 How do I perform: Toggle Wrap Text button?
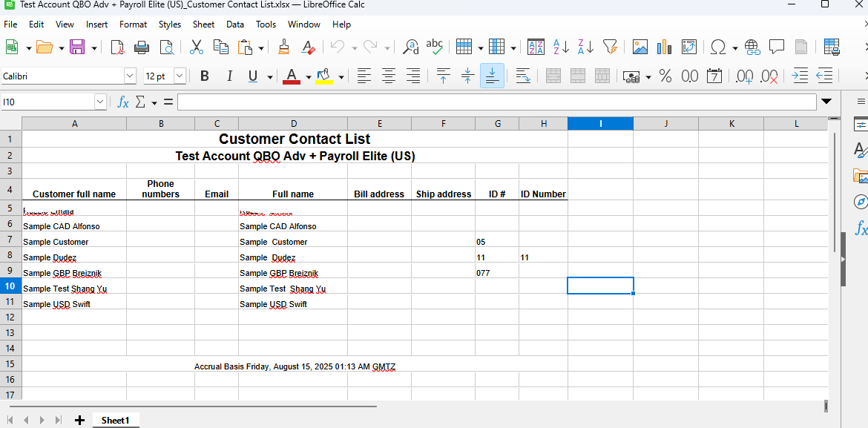pyautogui.click(x=522, y=76)
